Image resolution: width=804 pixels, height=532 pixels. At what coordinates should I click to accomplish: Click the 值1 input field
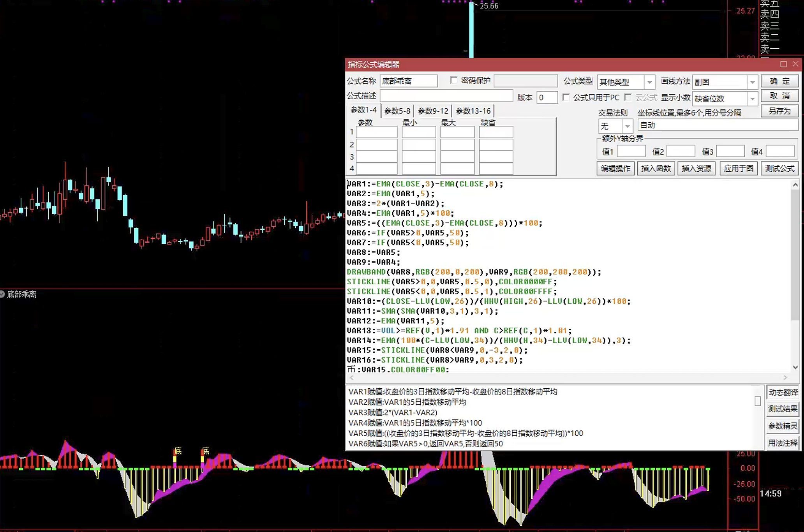631,151
